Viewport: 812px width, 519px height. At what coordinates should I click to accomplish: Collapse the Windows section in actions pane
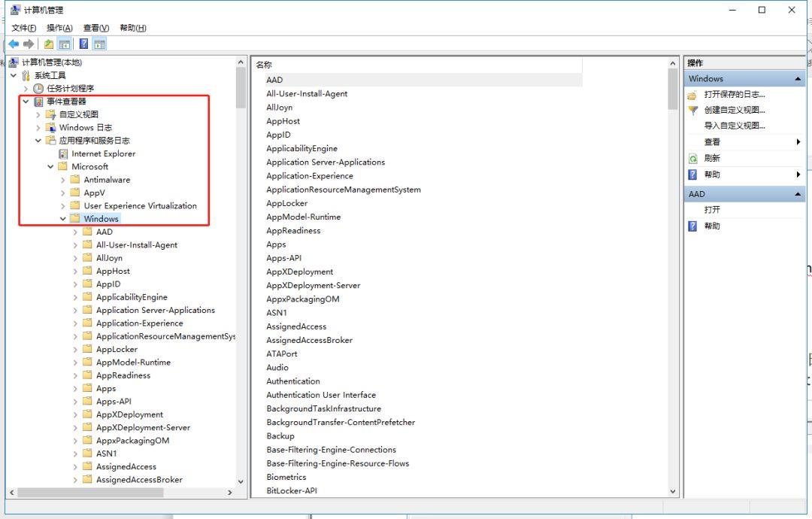tap(798, 79)
